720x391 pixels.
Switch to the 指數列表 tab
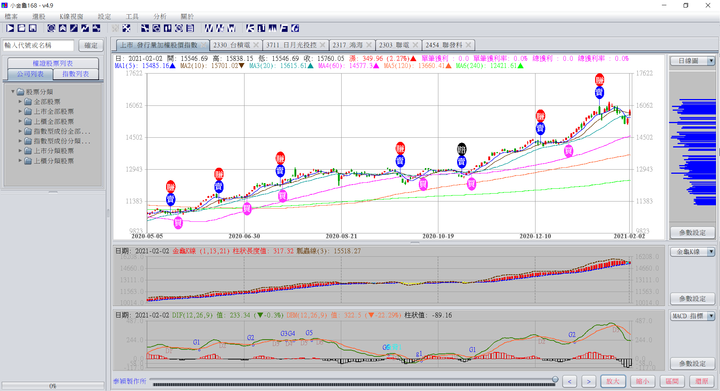point(76,74)
